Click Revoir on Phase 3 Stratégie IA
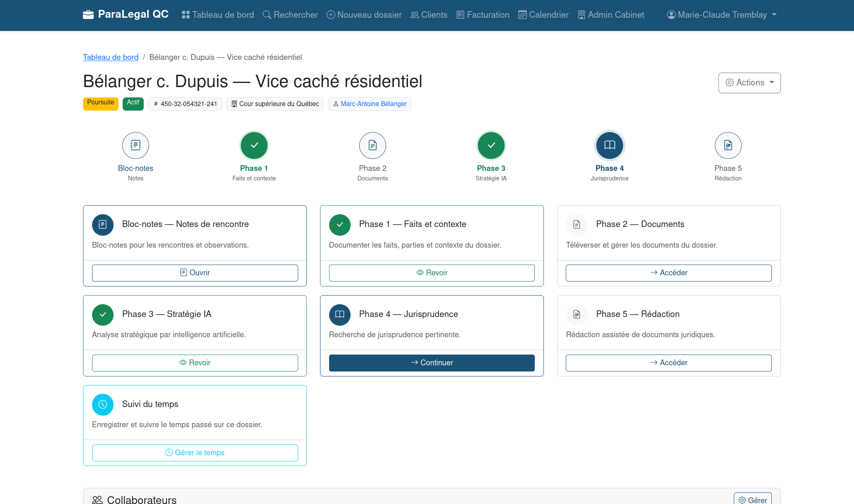 195,363
